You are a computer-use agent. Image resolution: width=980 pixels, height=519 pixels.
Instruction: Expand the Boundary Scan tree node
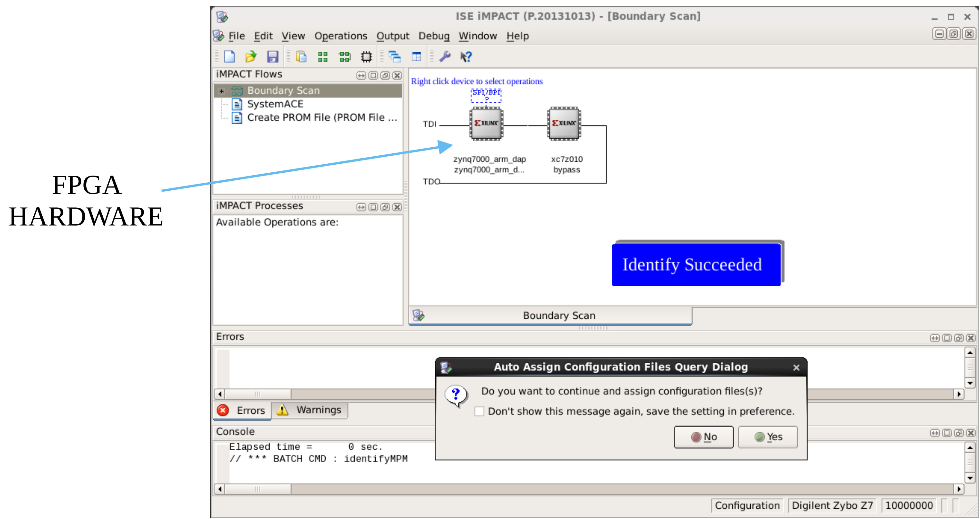(x=221, y=91)
